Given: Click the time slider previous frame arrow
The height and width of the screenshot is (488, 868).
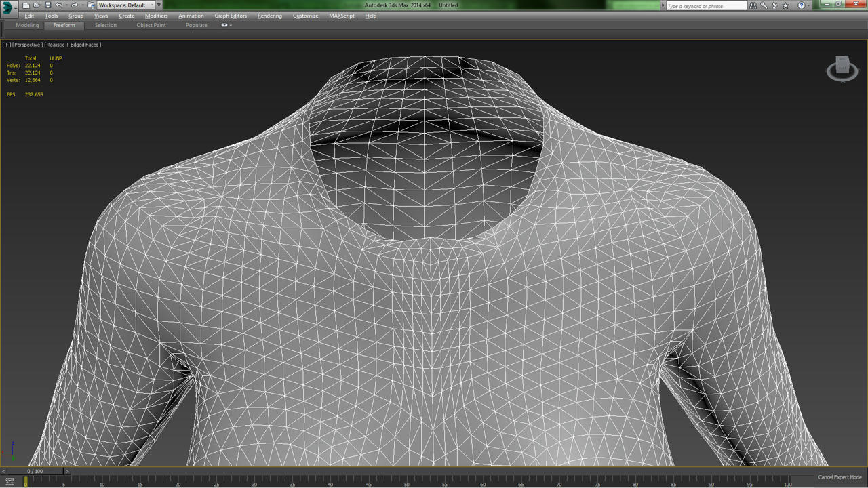Looking at the screenshot, I should click(x=3, y=471).
